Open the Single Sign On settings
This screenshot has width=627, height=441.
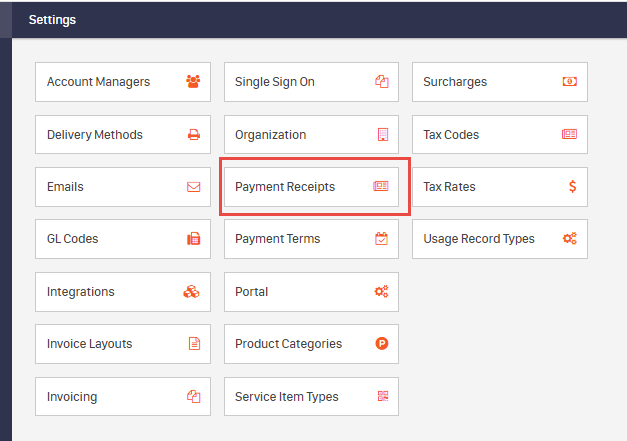tap(312, 82)
